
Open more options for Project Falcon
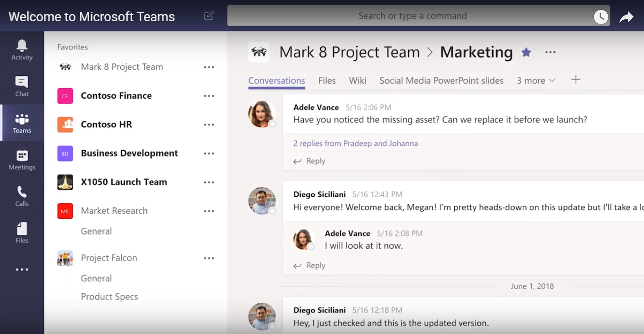pyautogui.click(x=209, y=259)
